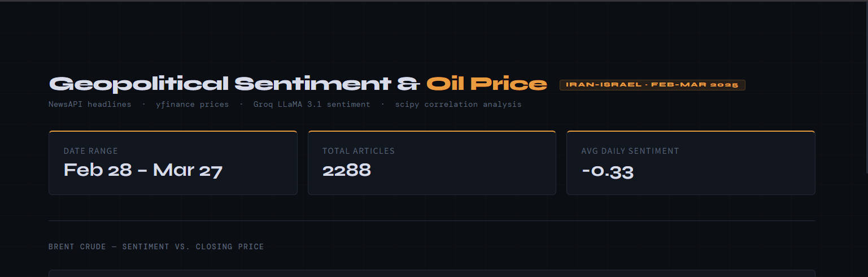
Task: Click the chart panel below the Brent heading
Action: pyautogui.click(x=431, y=274)
